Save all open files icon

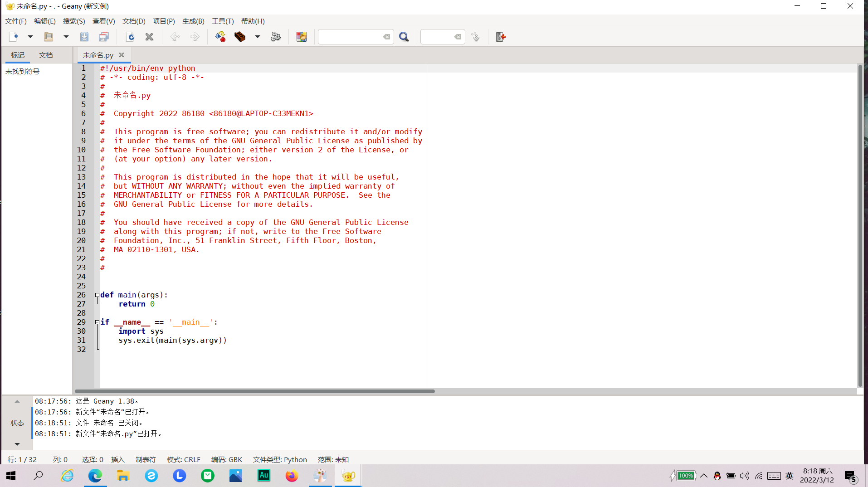point(104,37)
